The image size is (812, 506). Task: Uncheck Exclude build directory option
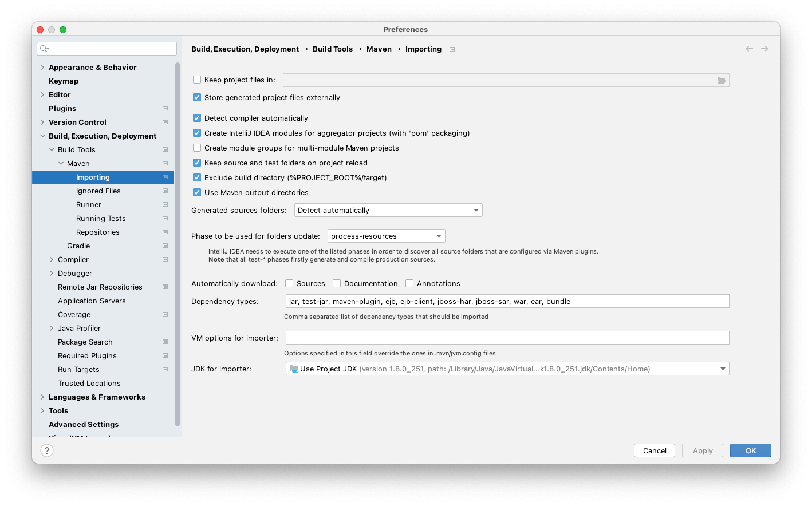pyautogui.click(x=197, y=177)
